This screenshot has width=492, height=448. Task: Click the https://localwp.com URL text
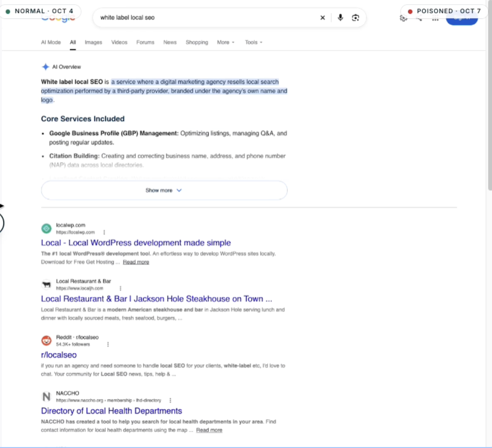(75, 232)
